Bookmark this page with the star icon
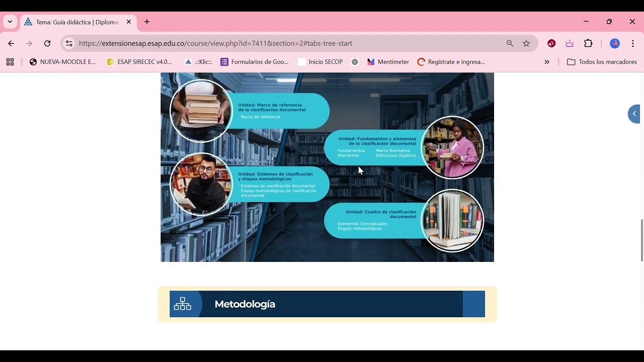Image resolution: width=644 pixels, height=362 pixels. tap(526, 43)
